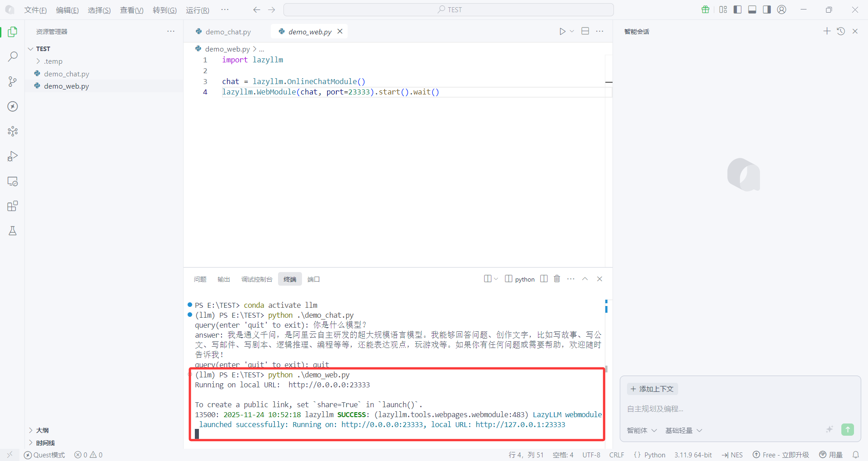Open the Extensions view

pyautogui.click(x=13, y=206)
